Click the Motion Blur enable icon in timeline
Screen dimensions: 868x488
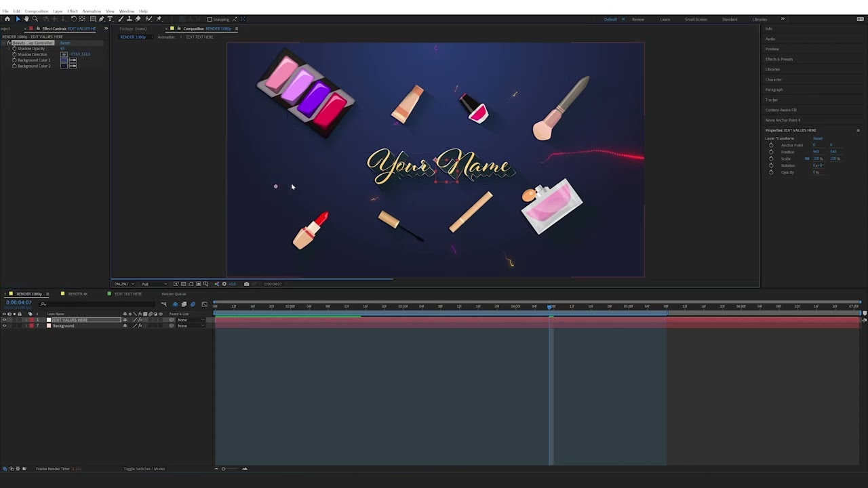tap(193, 304)
